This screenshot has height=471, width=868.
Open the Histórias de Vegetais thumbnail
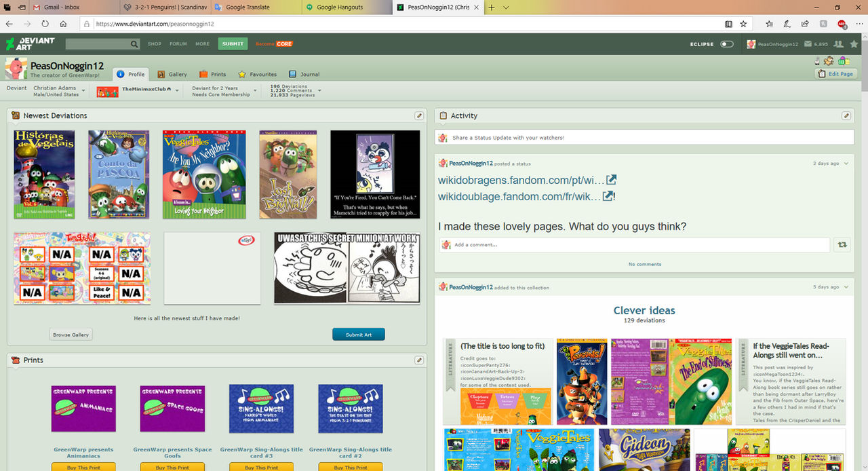44,174
